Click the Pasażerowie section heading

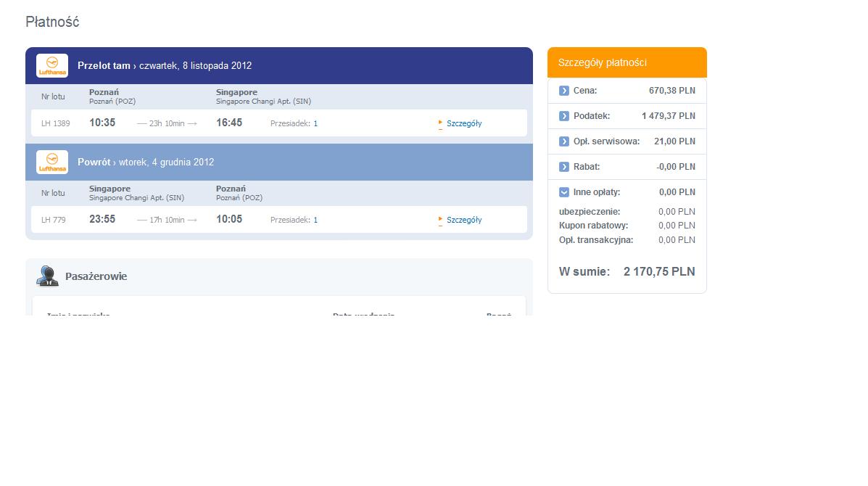[96, 276]
